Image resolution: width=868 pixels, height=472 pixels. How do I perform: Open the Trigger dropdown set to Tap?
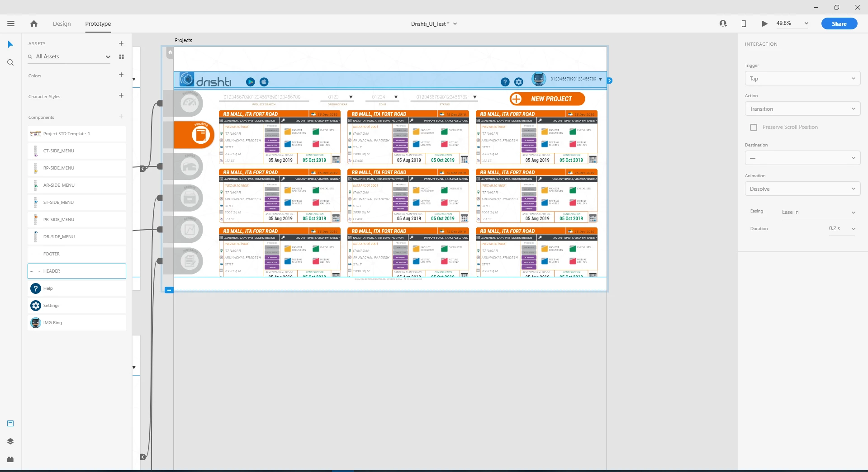[x=802, y=79]
